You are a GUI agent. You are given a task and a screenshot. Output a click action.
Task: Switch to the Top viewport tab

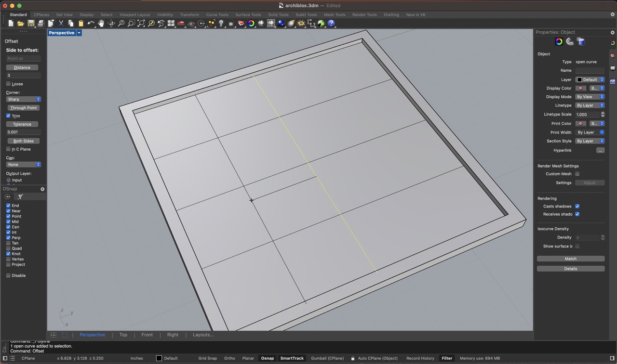pyautogui.click(x=123, y=335)
